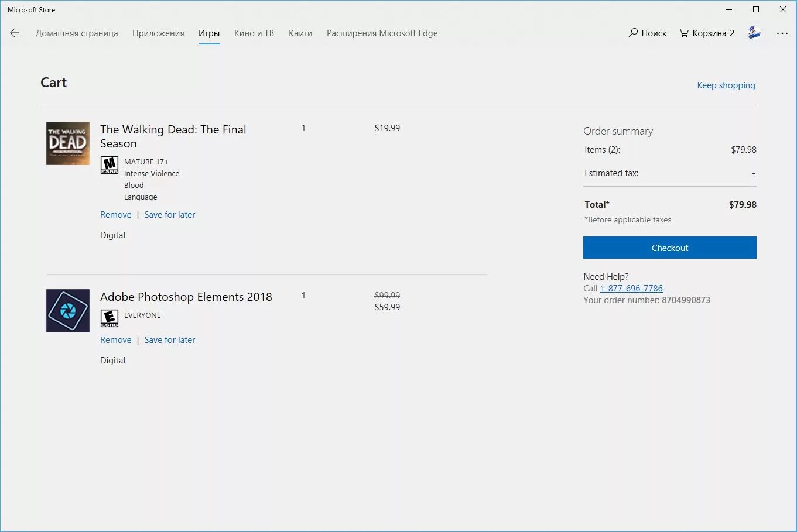The image size is (797, 532).
Task: Remove The Walking Dead from cart
Action: (116, 215)
